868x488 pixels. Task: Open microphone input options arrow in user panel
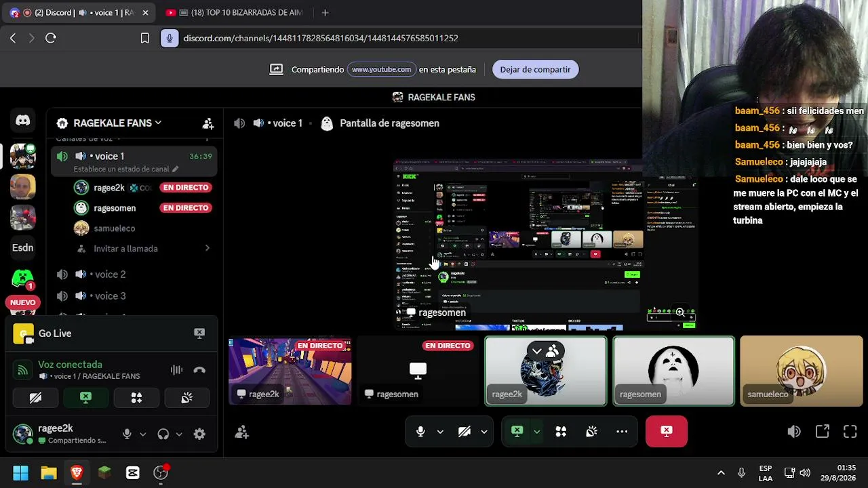coord(142,434)
